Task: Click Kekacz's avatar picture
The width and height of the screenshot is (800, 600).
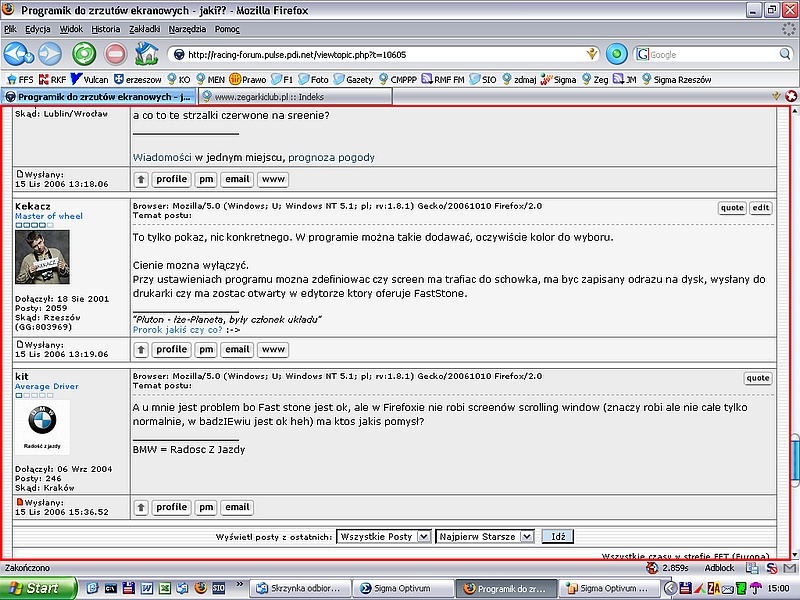Action: click(x=43, y=257)
